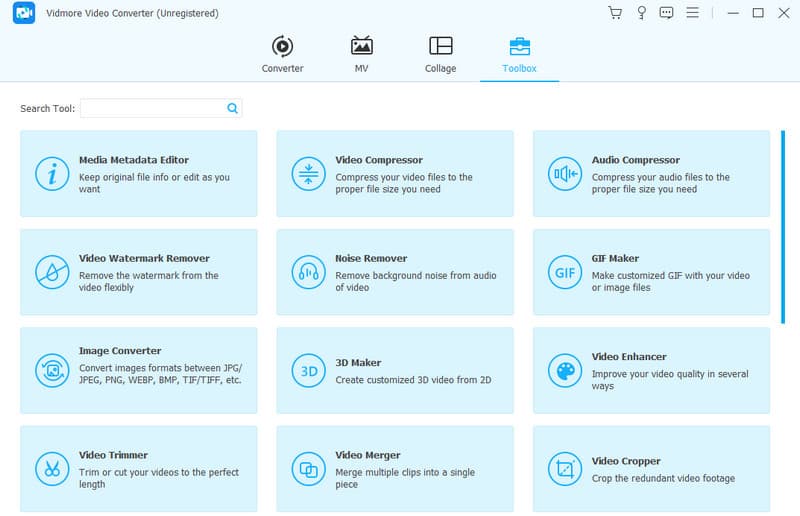Click the Video Watermark Remover droplet icon
The image size is (800, 516).
[50, 272]
